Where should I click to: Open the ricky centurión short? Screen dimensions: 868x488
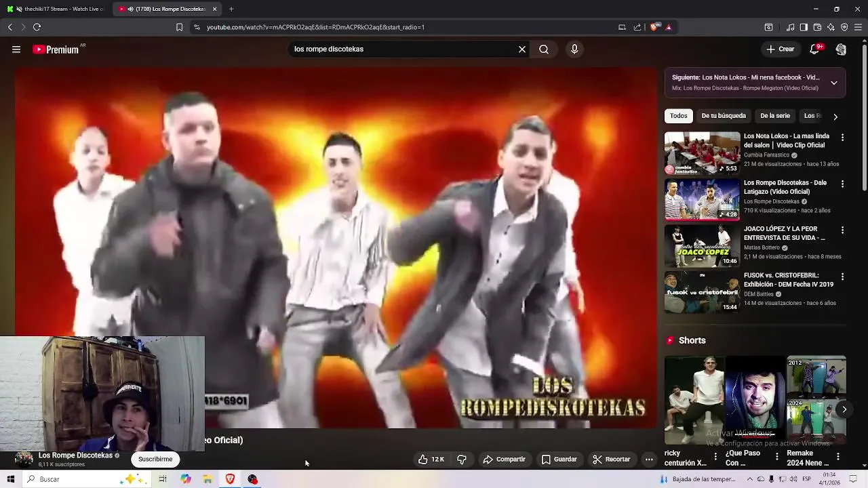point(694,400)
